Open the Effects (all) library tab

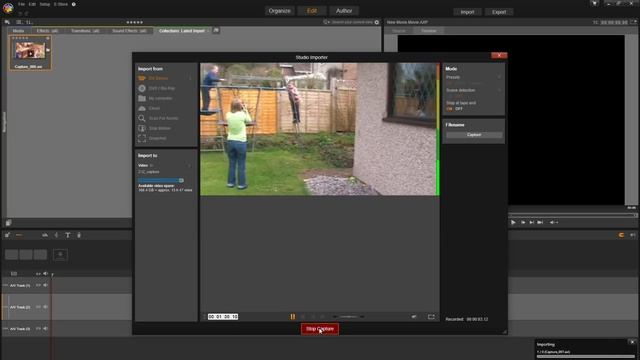point(47,31)
